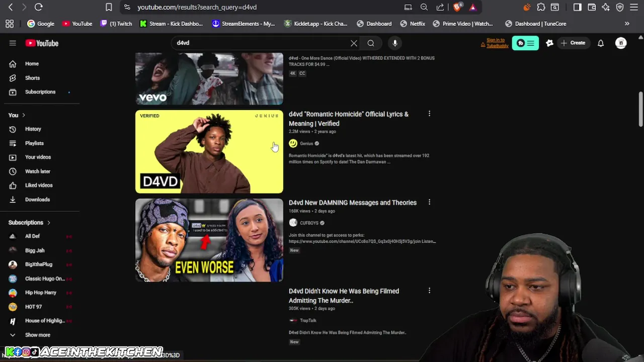This screenshot has height=362, width=644.
Task: Click the Create button
Action: [573, 43]
